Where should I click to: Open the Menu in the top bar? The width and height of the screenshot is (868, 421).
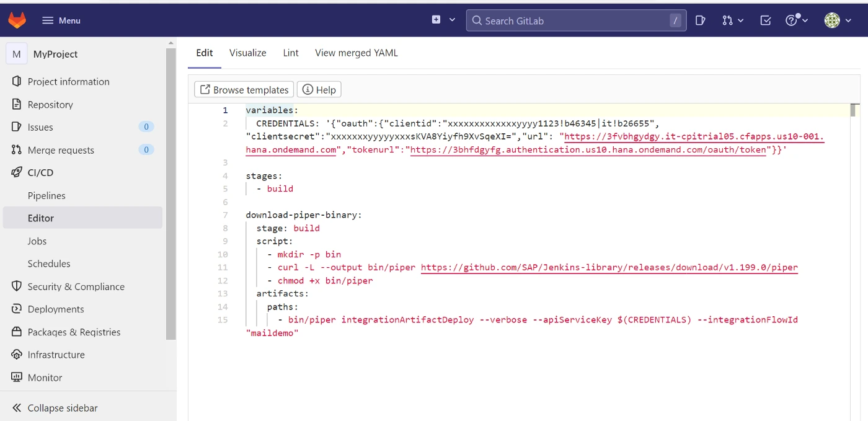click(x=61, y=19)
